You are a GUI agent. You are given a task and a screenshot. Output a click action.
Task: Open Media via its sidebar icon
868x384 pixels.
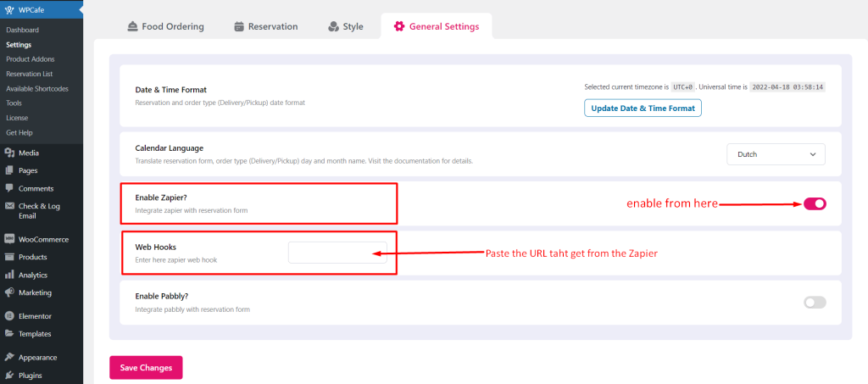coord(8,153)
